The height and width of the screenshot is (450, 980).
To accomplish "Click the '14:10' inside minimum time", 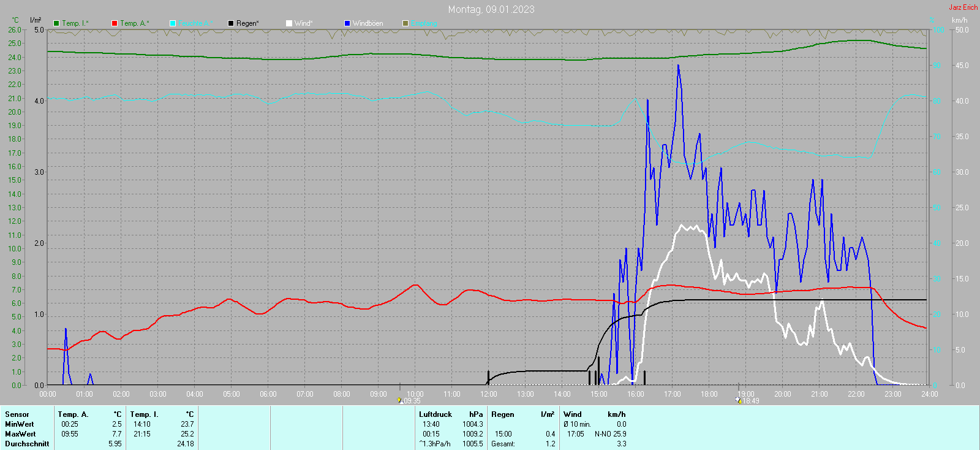I will coord(142,424).
